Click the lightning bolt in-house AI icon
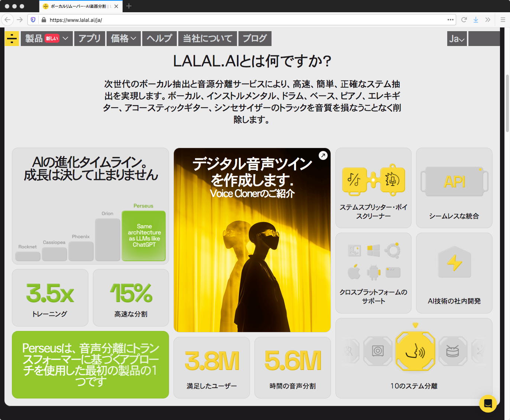 pyautogui.click(x=454, y=262)
